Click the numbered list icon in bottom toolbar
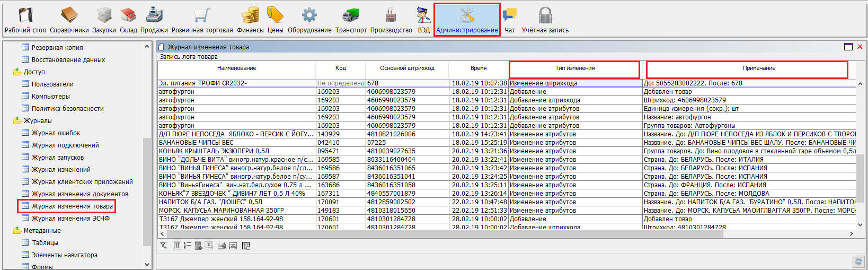 (188, 246)
